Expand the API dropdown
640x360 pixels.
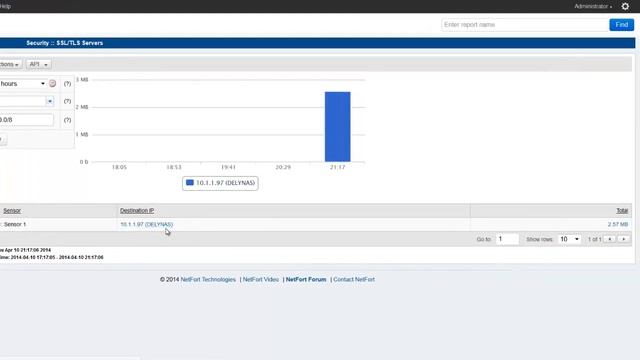tap(38, 64)
